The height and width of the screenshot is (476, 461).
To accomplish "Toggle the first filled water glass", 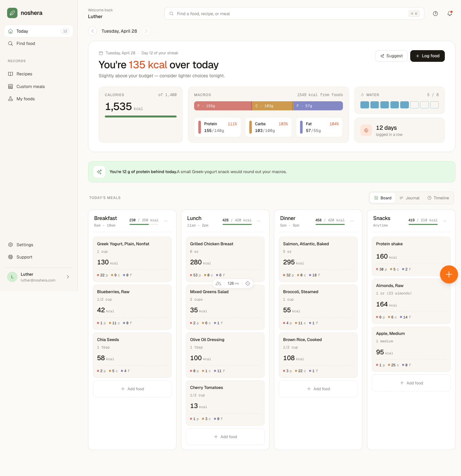I will [365, 105].
